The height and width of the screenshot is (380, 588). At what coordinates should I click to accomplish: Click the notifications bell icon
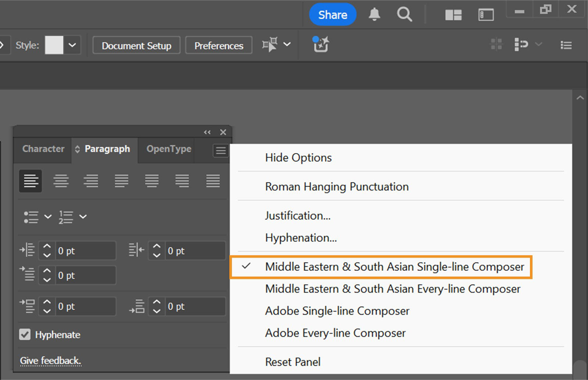click(x=375, y=14)
